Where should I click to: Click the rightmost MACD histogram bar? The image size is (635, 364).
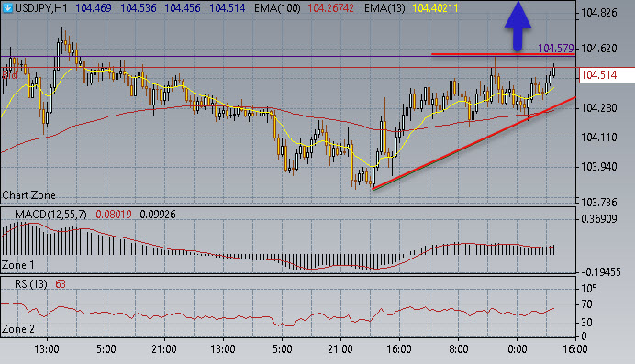tap(553, 250)
